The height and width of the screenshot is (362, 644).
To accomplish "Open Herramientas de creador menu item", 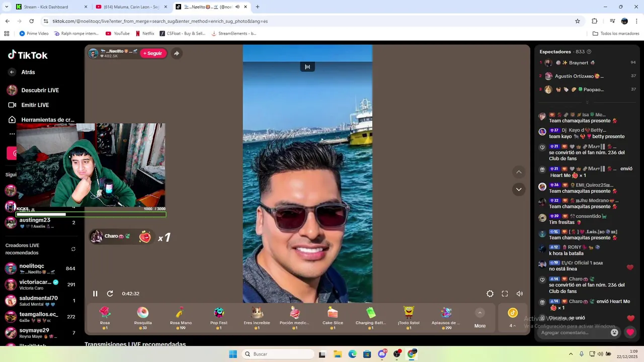I will point(41,120).
